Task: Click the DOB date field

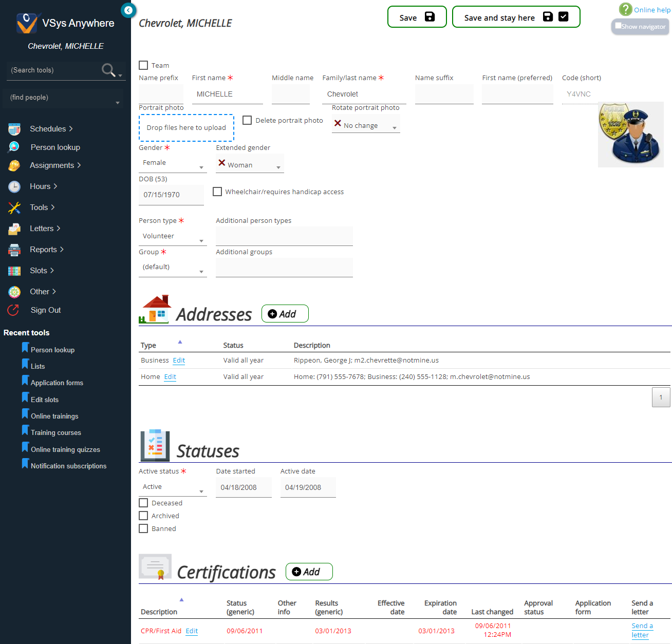Action: tap(171, 195)
